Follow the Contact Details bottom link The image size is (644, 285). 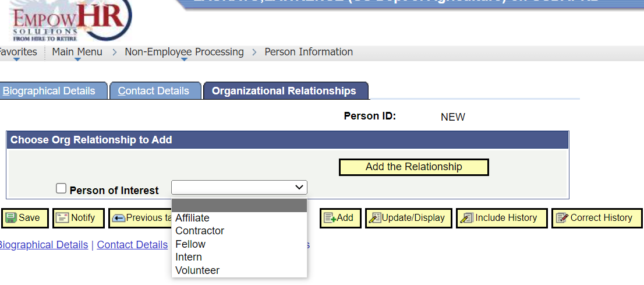click(x=132, y=245)
